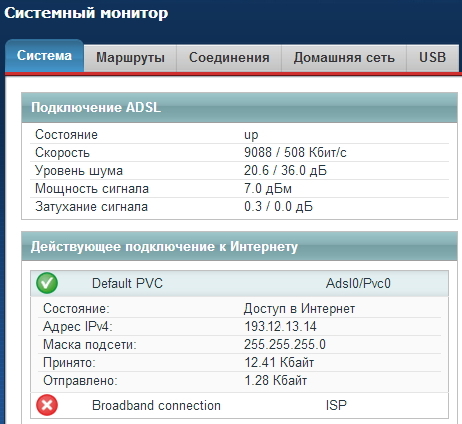Click the Adsl0/Pvc0 interface label
The width and height of the screenshot is (462, 424).
(358, 284)
